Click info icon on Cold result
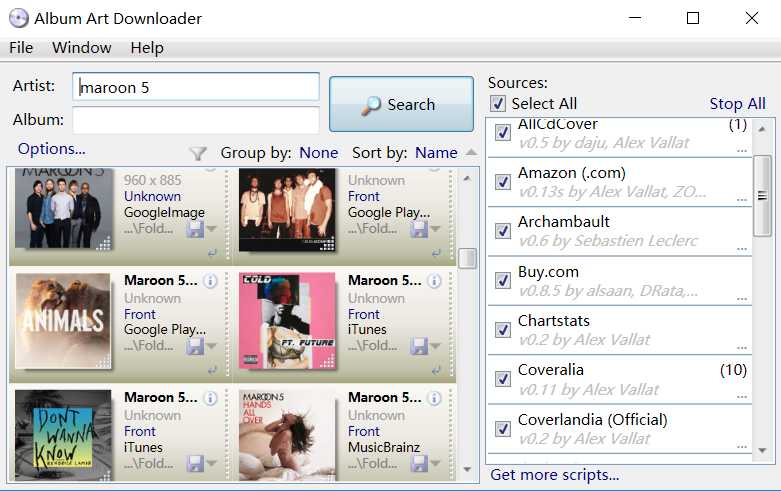The height and width of the screenshot is (491, 781). tap(434, 281)
